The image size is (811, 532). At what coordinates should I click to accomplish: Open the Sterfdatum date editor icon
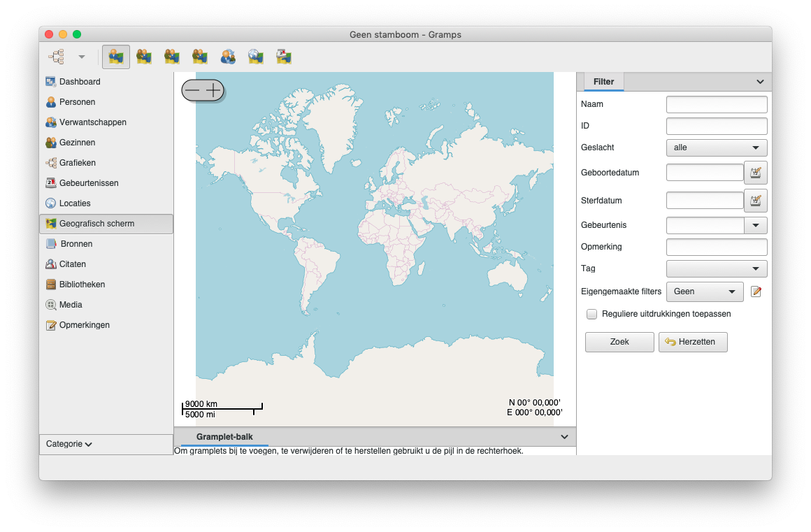755,201
